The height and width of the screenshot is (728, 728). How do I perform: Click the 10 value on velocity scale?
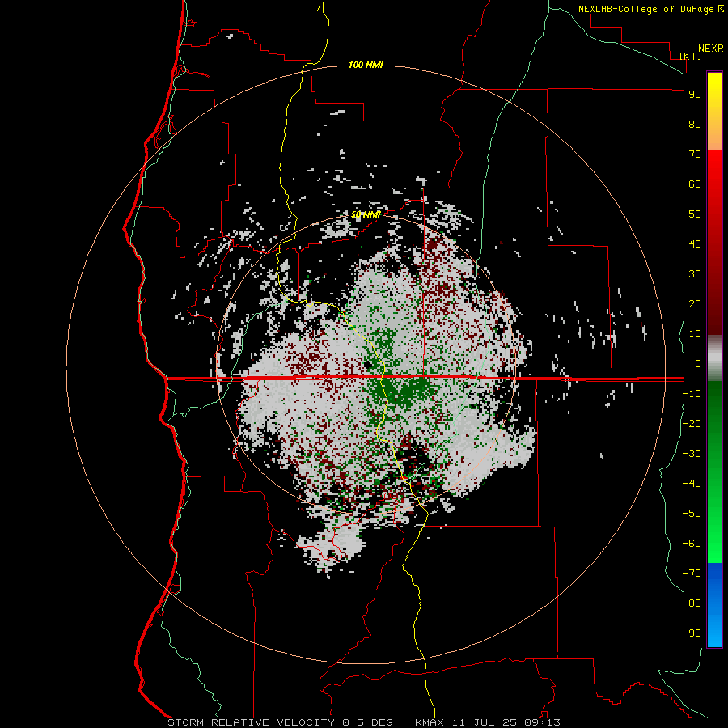point(695,334)
